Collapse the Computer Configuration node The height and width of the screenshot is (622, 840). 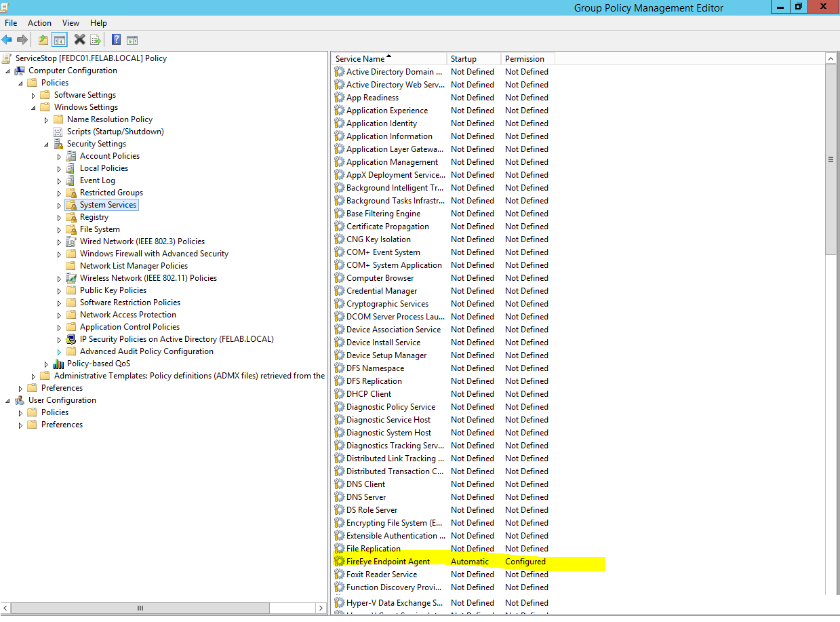point(7,71)
